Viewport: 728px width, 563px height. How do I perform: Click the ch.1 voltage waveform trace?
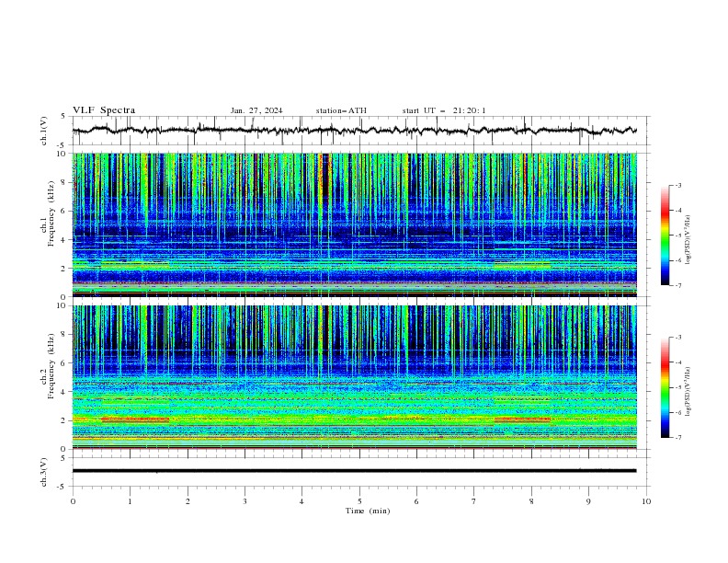pyautogui.click(x=354, y=131)
